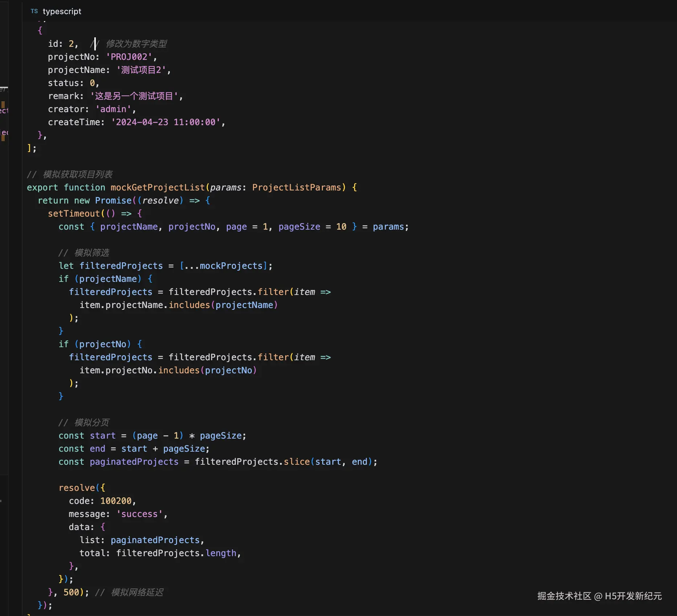
Task: Click the string 'PROJ002'
Action: pos(129,57)
